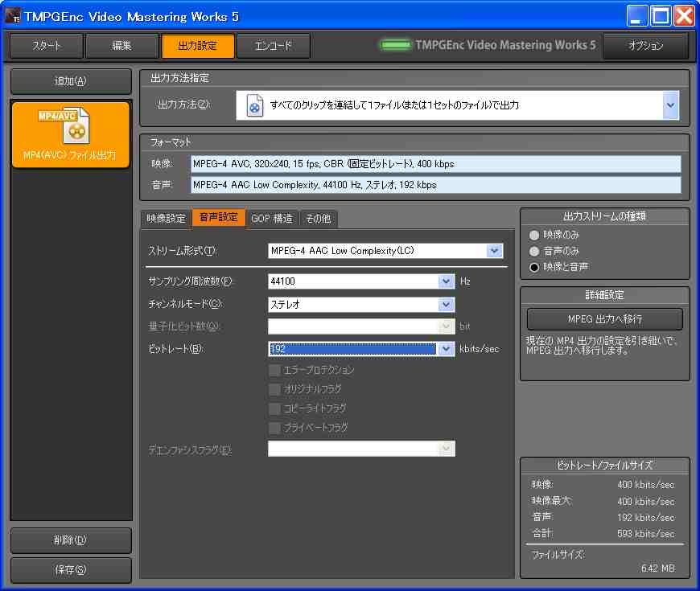The width and height of the screenshot is (700, 591).
Task: Click the TMPGEnc app icon in title bar
Action: coord(13,16)
